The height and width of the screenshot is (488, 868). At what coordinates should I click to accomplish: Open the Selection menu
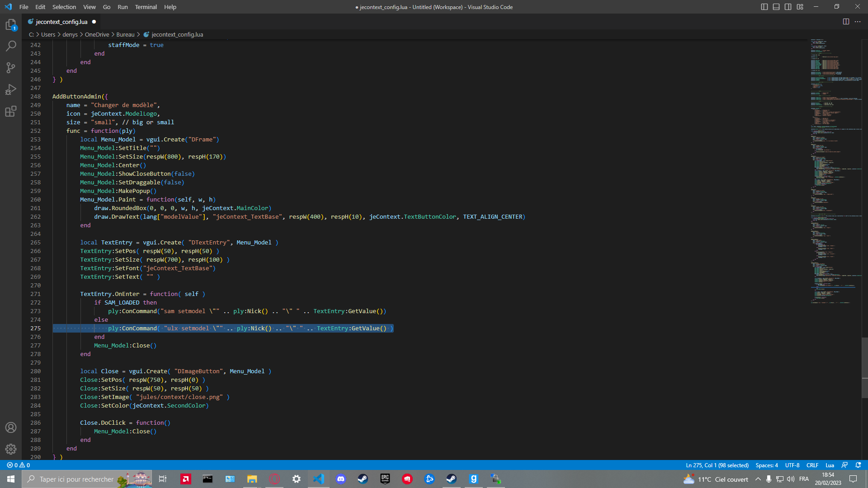[64, 7]
